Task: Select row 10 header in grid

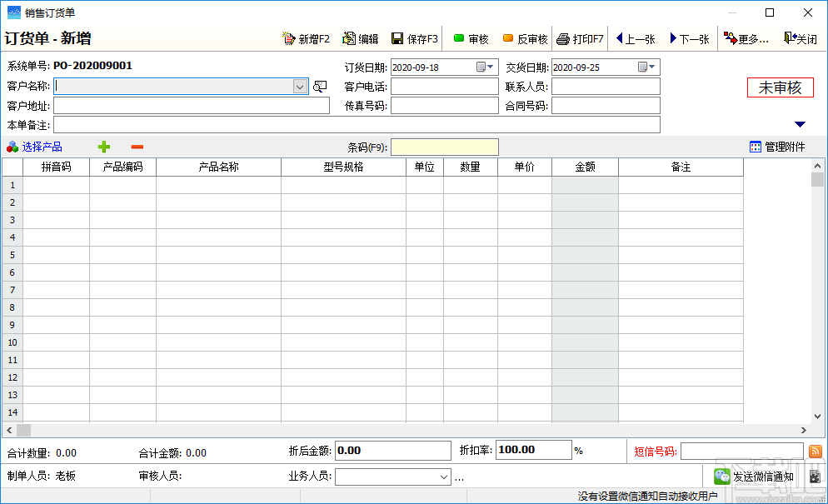Action: pyautogui.click(x=12, y=342)
